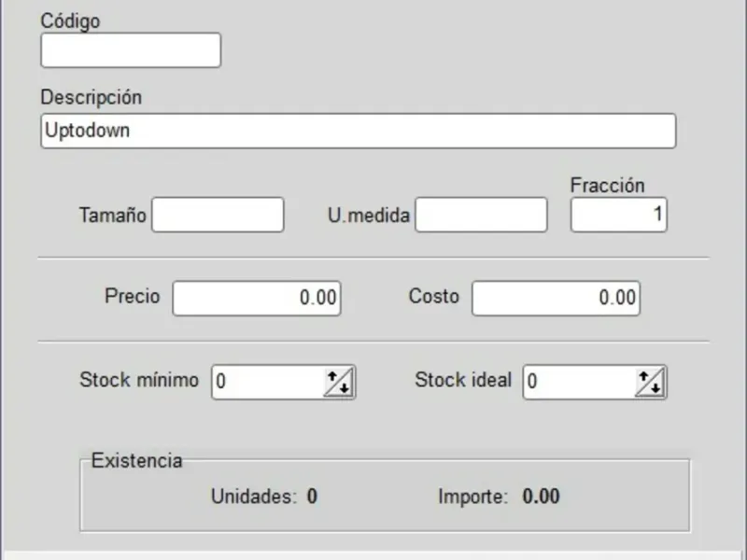Increase the Stock ideal value with up arrow
The height and width of the screenshot is (560, 747).
point(643,376)
